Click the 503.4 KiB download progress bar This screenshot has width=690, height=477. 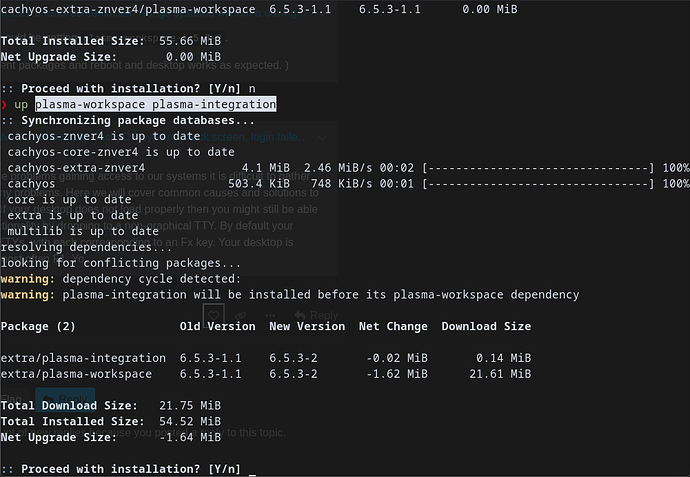pyautogui.click(x=538, y=183)
